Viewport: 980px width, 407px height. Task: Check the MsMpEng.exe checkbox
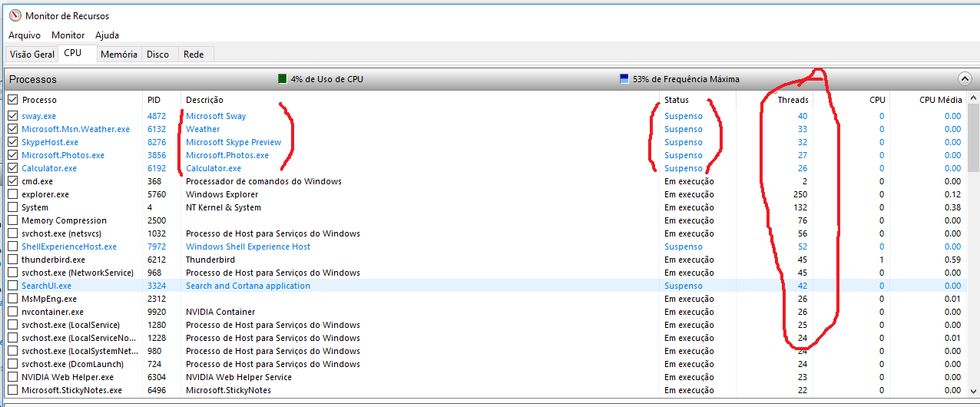pos(13,299)
